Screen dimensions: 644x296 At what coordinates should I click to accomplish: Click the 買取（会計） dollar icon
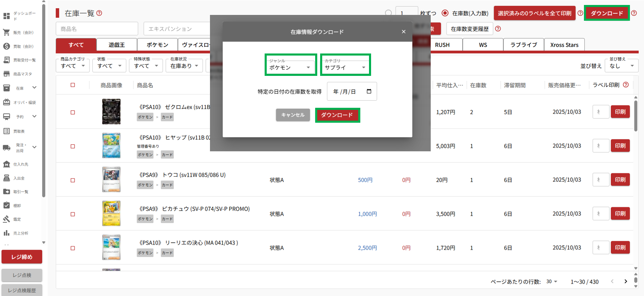click(6, 46)
